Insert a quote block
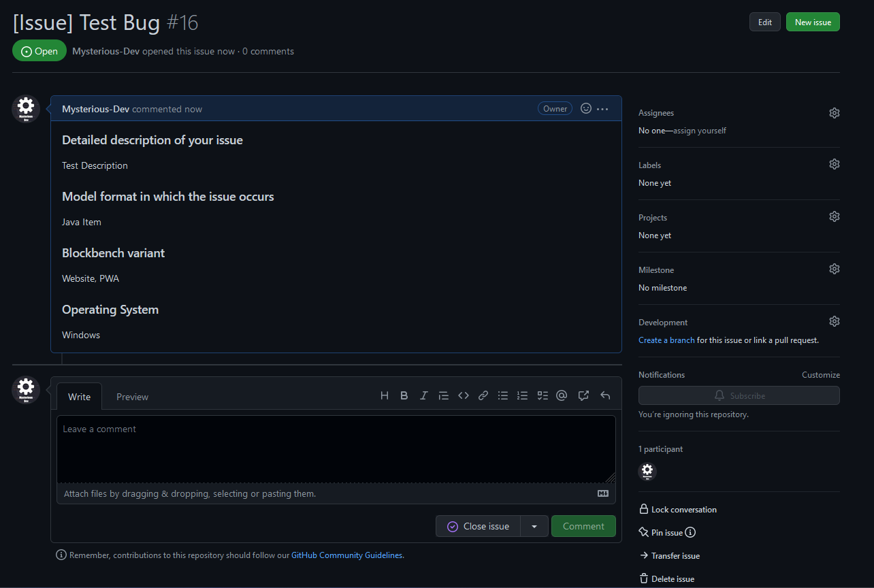 click(x=444, y=395)
